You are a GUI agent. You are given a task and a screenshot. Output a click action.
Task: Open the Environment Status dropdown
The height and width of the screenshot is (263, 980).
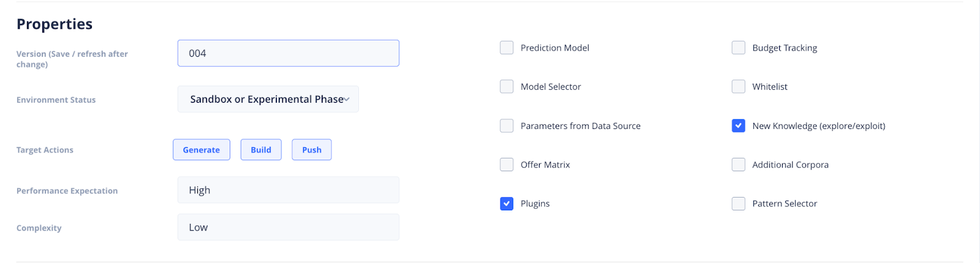coord(268,99)
